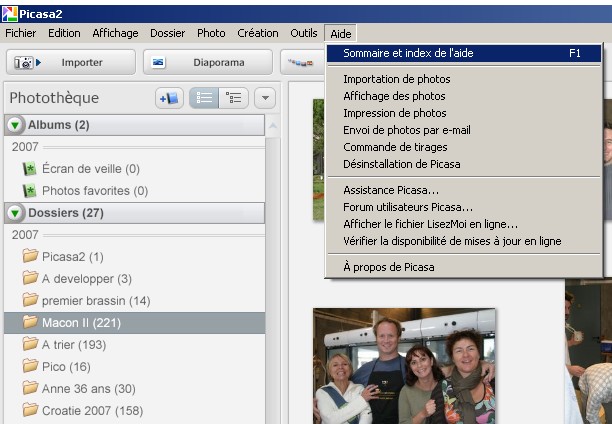Click the slideshow icon on Diaporama button
The height and width of the screenshot is (424, 612).
[158, 62]
